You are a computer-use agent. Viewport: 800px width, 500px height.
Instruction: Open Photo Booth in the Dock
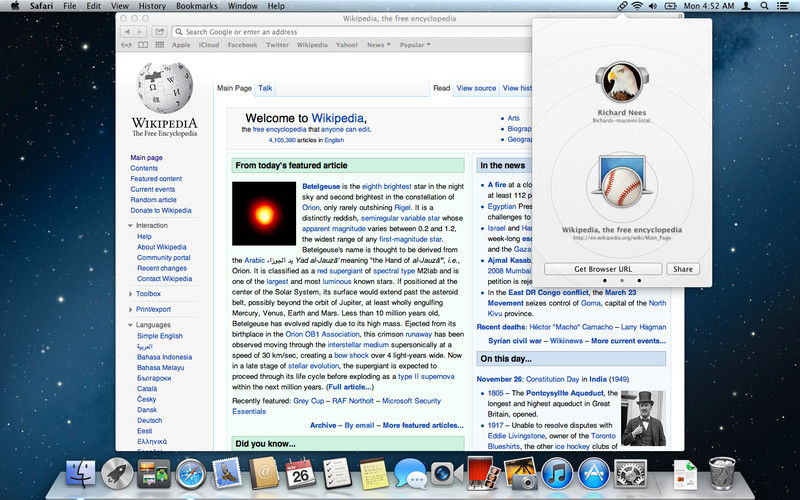point(483,473)
